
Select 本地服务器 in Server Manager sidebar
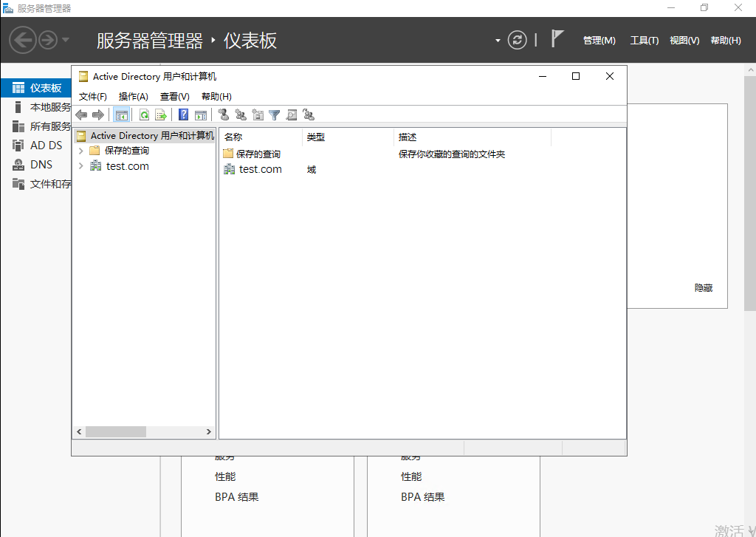coord(41,107)
